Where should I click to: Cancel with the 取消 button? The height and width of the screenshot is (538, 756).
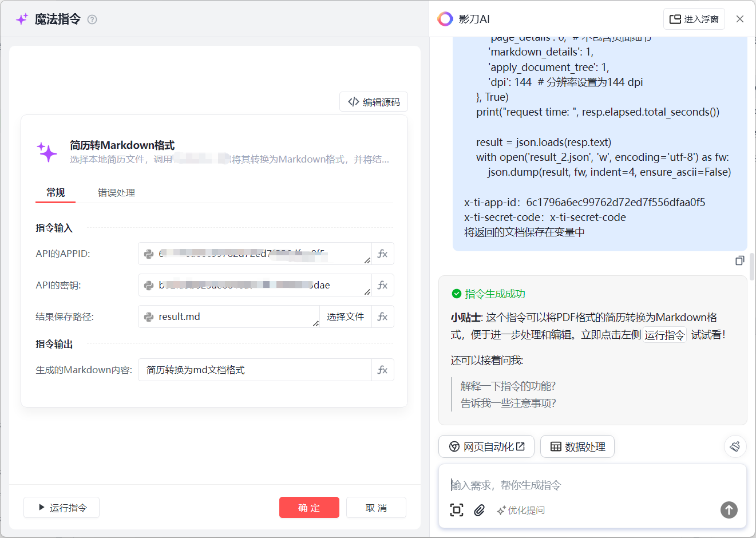tap(376, 508)
